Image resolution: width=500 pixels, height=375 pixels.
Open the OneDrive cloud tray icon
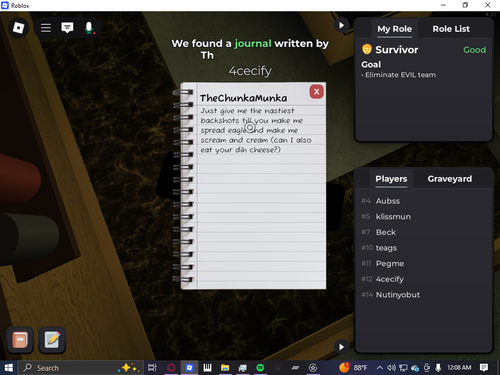(415, 368)
